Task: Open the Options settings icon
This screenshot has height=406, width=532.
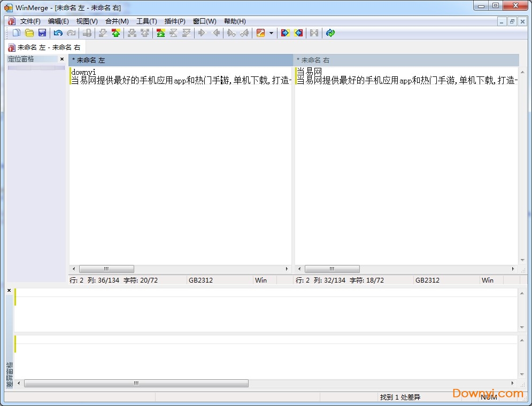Action: pyautogui.click(x=261, y=33)
